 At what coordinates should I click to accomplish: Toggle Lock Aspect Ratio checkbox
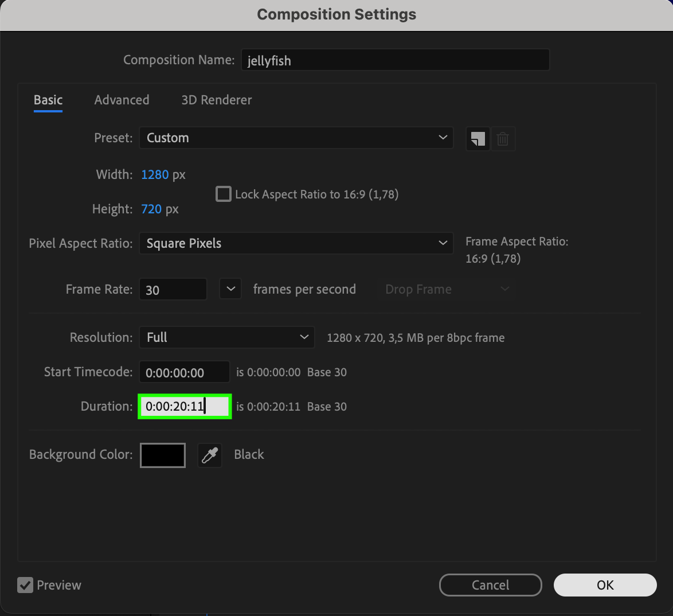[x=223, y=194]
